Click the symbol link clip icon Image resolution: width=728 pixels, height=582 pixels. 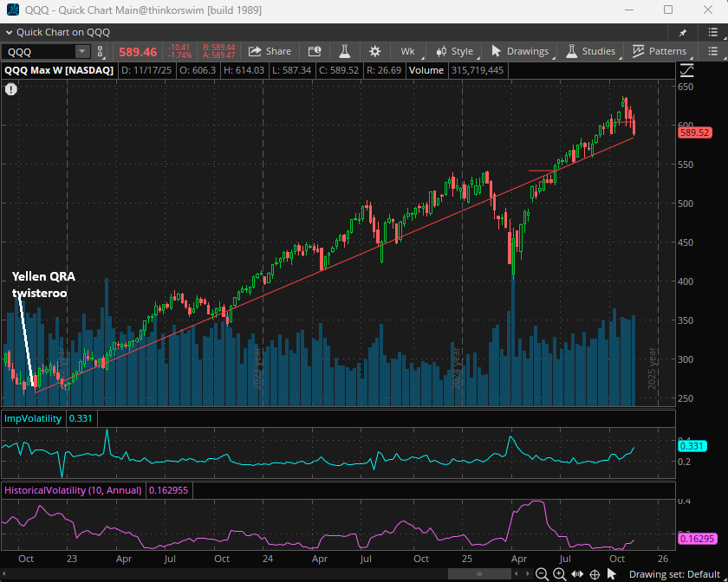pos(100,51)
